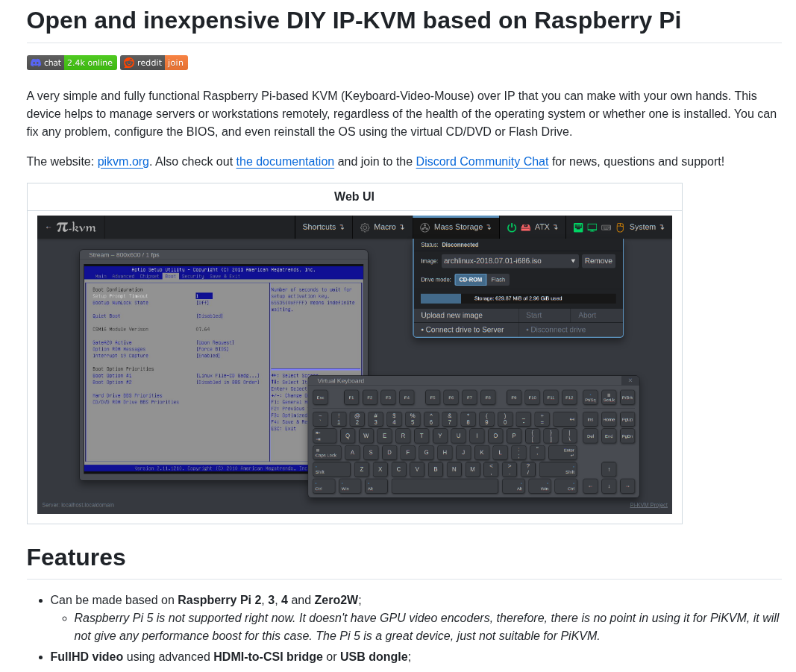Click the Remove button next to the image
The width and height of the screenshot is (796, 672).
pyautogui.click(x=598, y=261)
